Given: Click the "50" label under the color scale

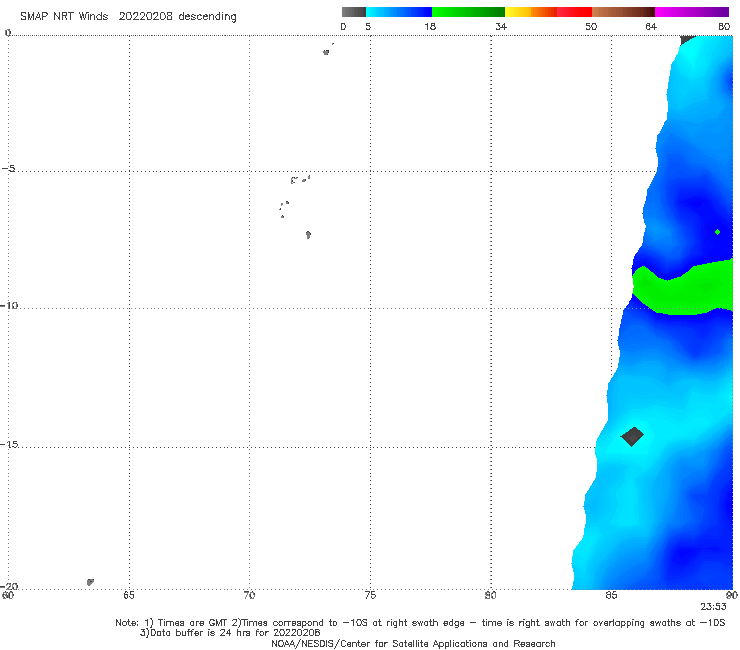Looking at the screenshot, I should click(591, 27).
